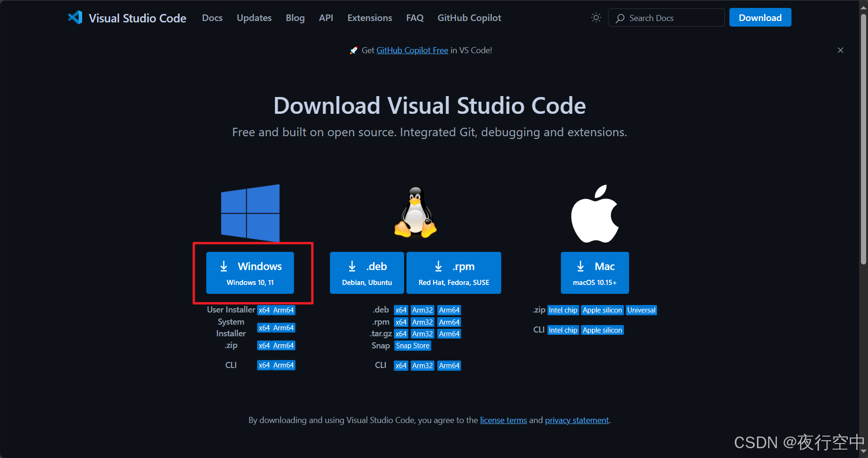
Task: Get Linux CLI Arm32
Action: click(422, 366)
